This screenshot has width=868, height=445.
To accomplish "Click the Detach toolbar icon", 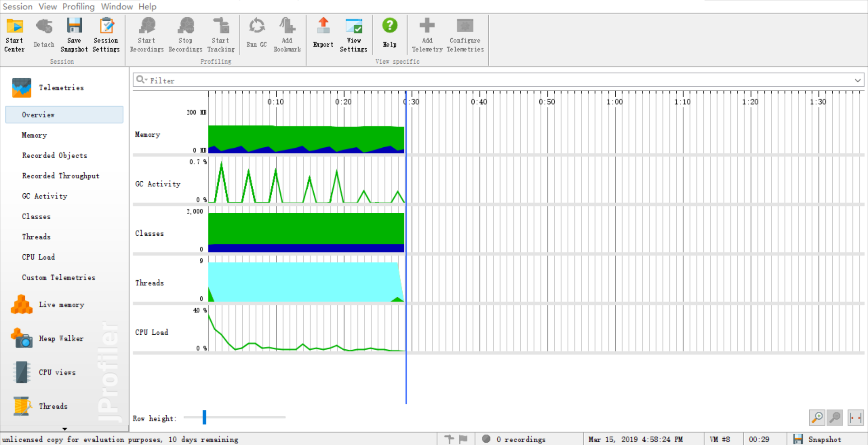I will [x=44, y=26].
